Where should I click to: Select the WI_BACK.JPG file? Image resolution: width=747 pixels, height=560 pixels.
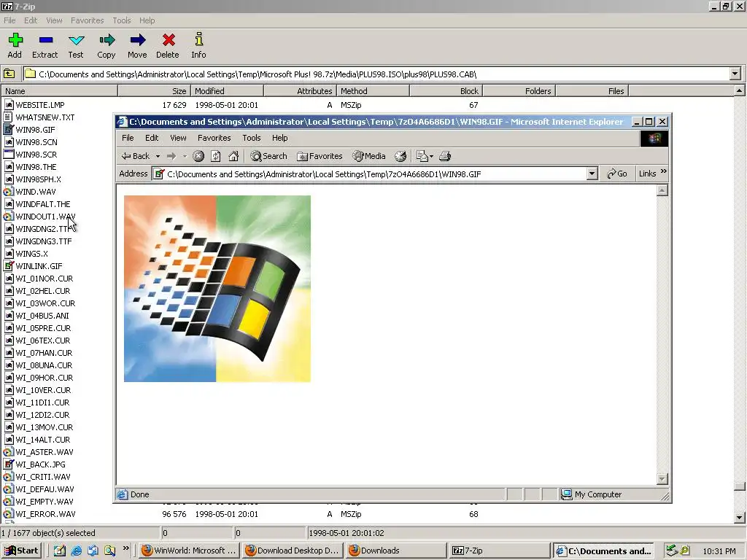coord(41,464)
